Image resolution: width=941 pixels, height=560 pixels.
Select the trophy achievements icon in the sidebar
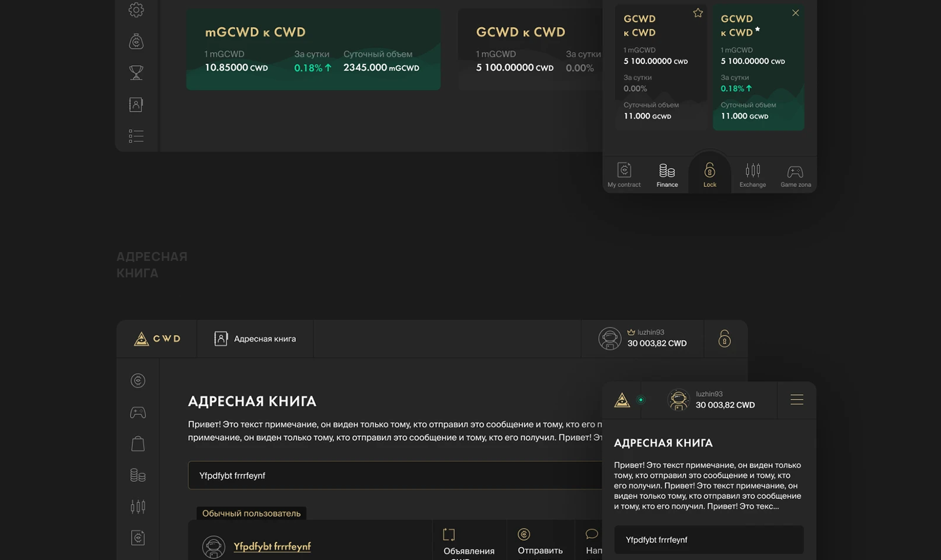136,72
